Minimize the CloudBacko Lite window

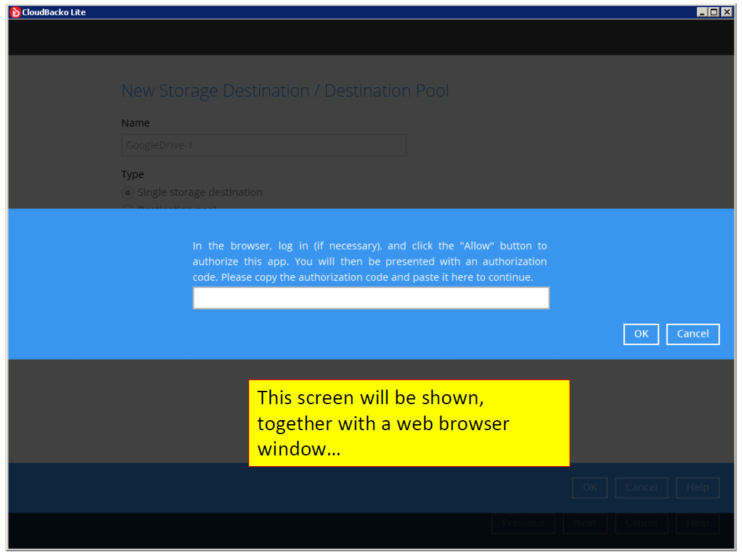point(702,12)
